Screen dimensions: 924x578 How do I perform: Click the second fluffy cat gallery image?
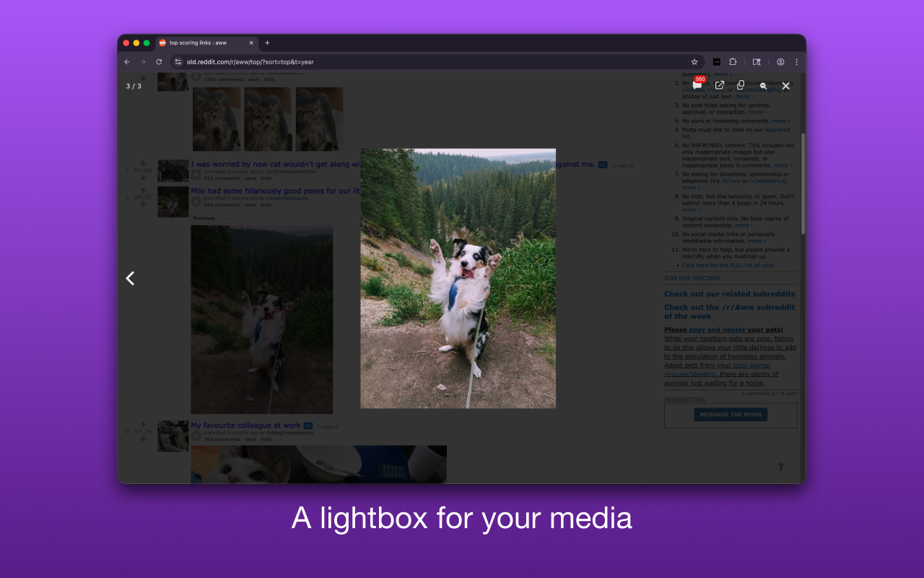[x=268, y=119]
